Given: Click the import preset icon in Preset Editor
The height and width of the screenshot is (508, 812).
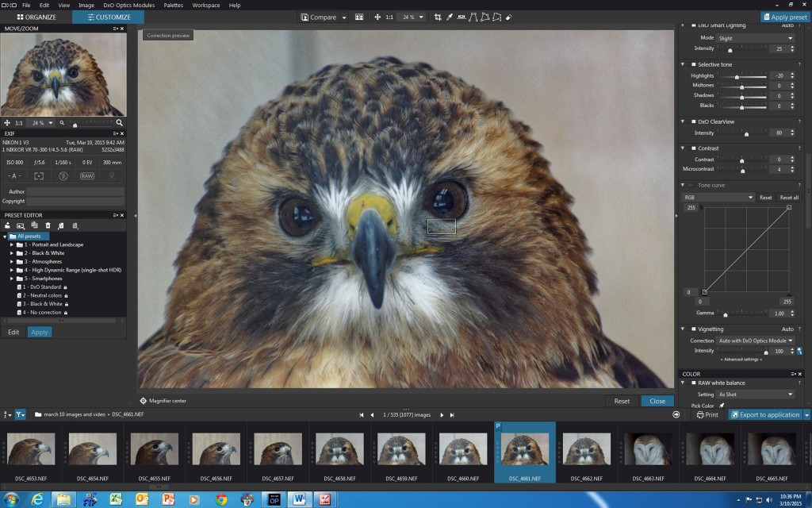Looking at the screenshot, I should (x=7, y=225).
